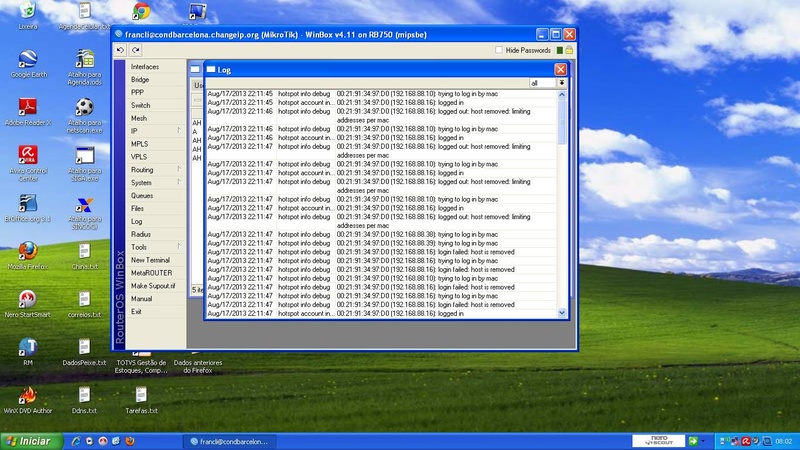Click Exit in the WinBox menu

point(136,312)
